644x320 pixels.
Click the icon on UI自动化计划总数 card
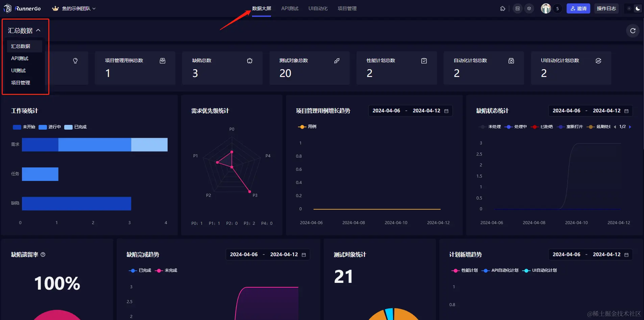pos(598,61)
